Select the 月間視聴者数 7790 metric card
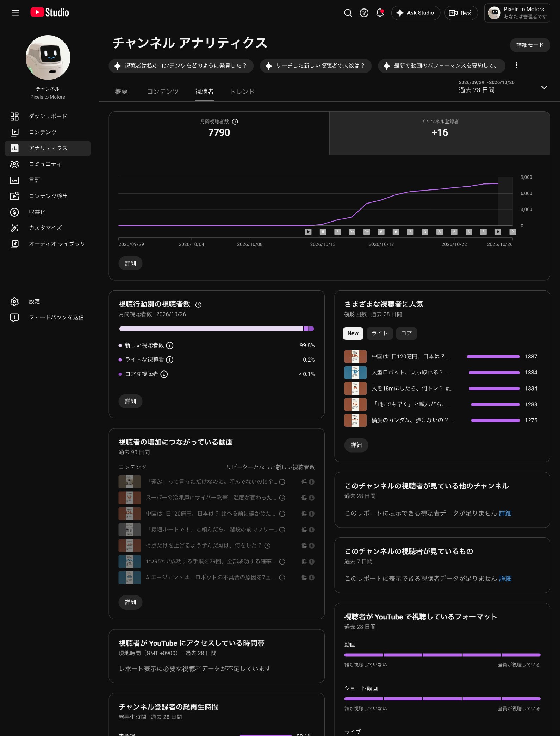This screenshot has width=560, height=736. [x=219, y=133]
